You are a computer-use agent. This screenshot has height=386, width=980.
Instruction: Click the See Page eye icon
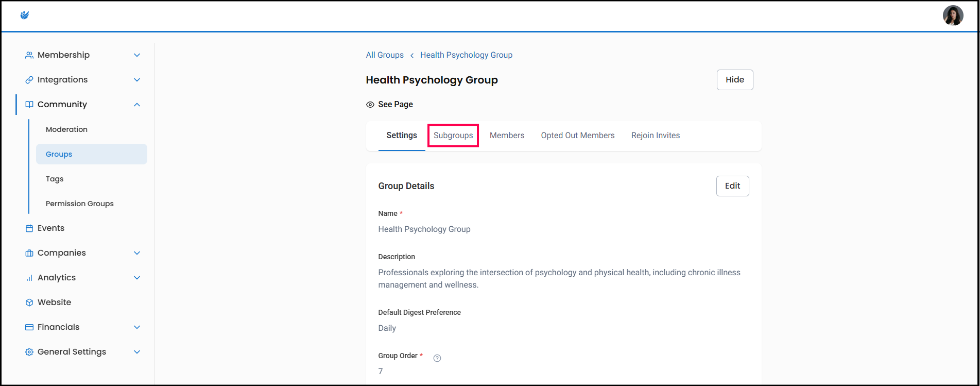pos(370,105)
